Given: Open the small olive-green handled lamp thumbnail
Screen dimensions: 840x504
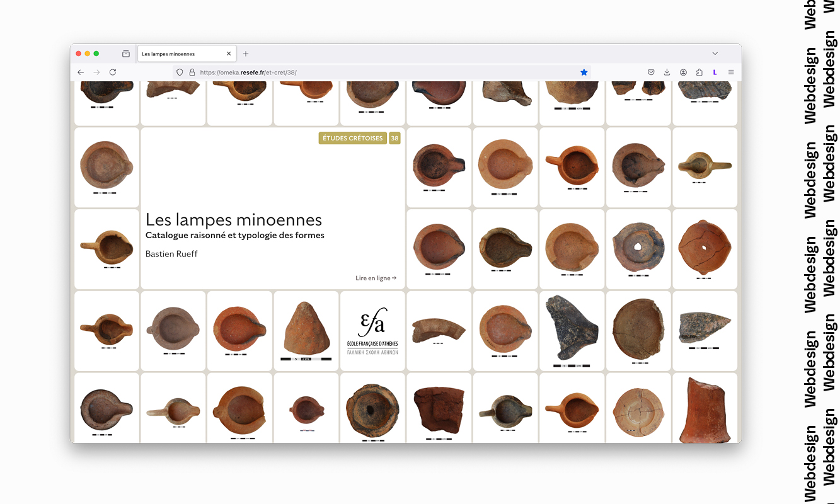Looking at the screenshot, I should (705, 167).
